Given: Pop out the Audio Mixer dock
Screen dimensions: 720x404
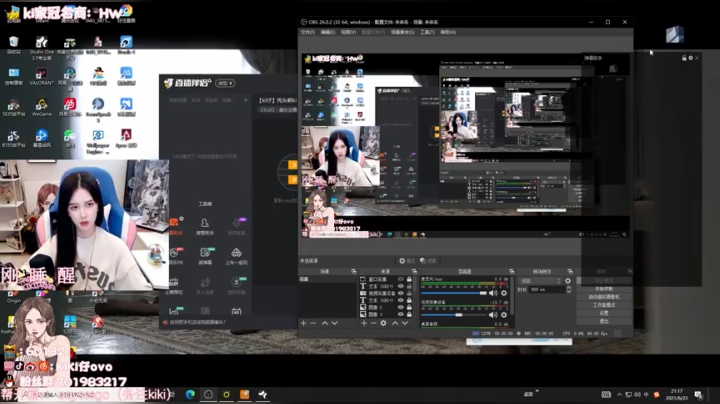Looking at the screenshot, I should pyautogui.click(x=512, y=271).
